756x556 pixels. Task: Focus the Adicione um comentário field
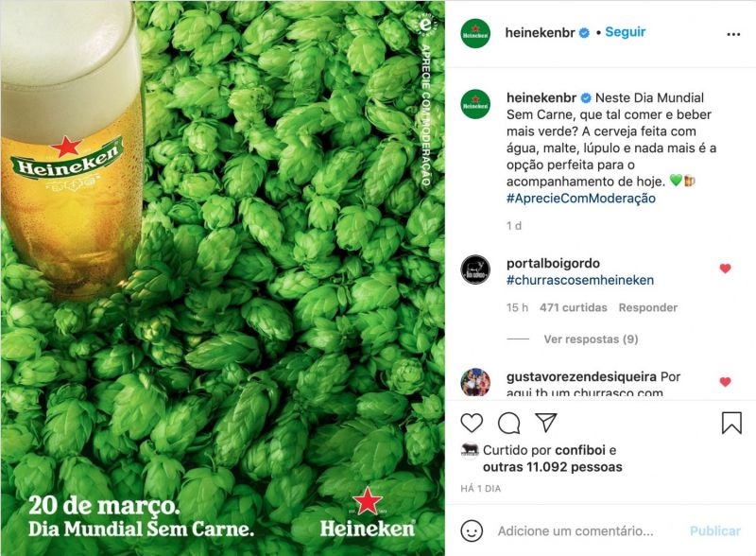click(576, 530)
